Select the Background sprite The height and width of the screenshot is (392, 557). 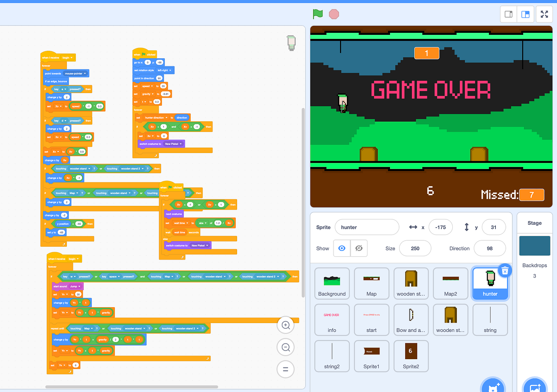click(x=332, y=283)
